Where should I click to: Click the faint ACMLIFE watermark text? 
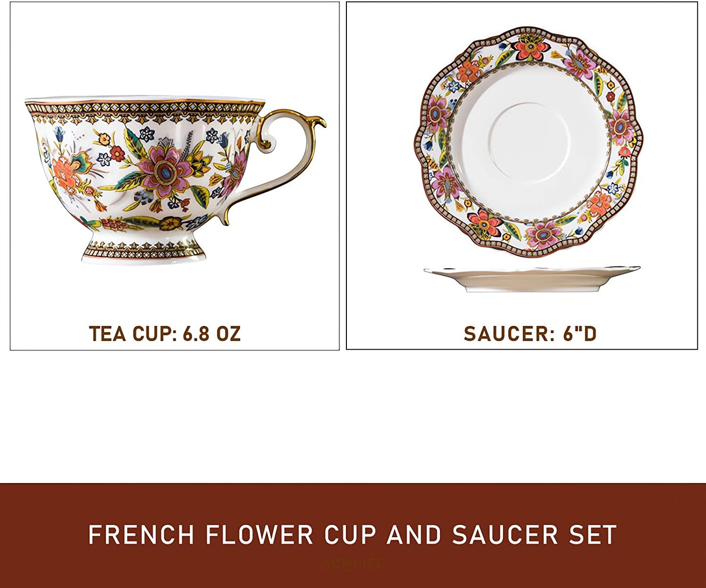click(352, 563)
